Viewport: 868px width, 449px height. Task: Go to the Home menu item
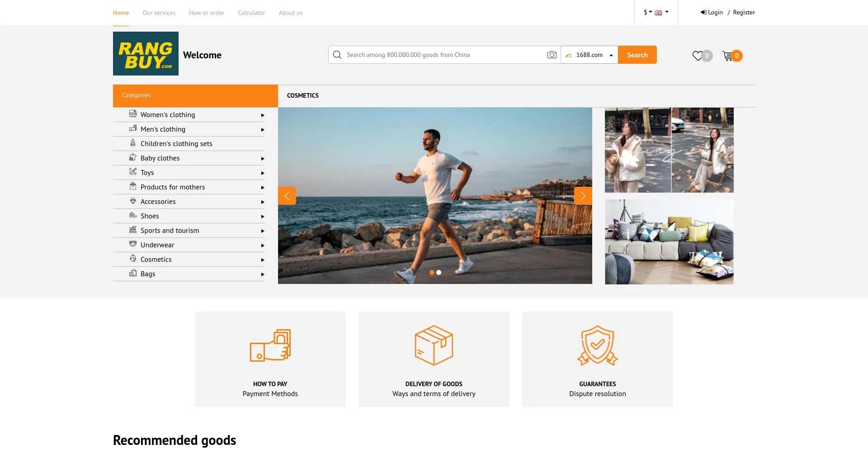point(121,13)
